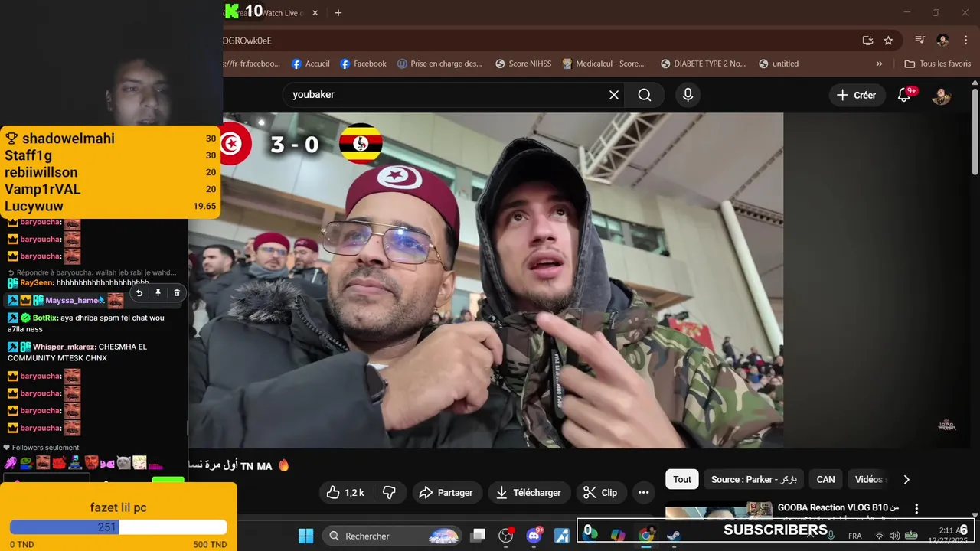Viewport: 980px width, 551px height.
Task: Click the playing video frame
Action: coord(485,280)
